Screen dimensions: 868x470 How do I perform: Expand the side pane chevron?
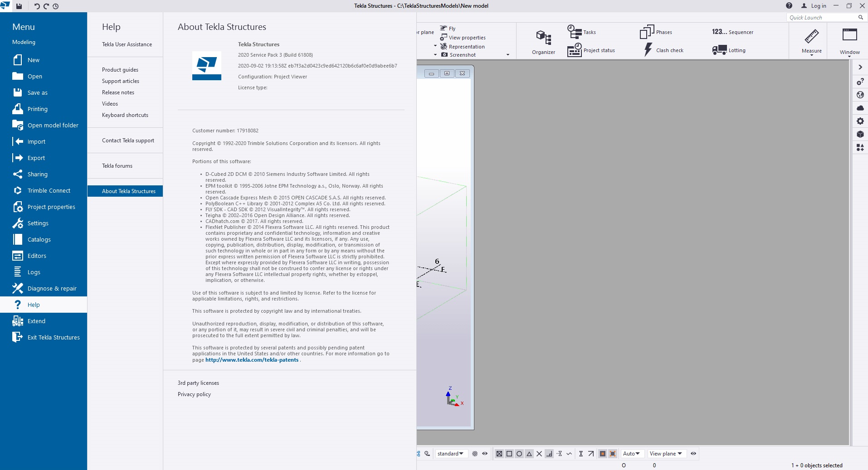(x=860, y=67)
